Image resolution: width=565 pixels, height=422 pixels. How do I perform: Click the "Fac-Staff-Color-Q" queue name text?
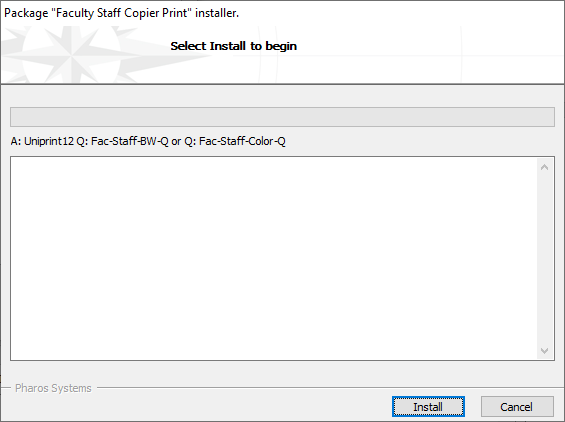click(x=242, y=141)
